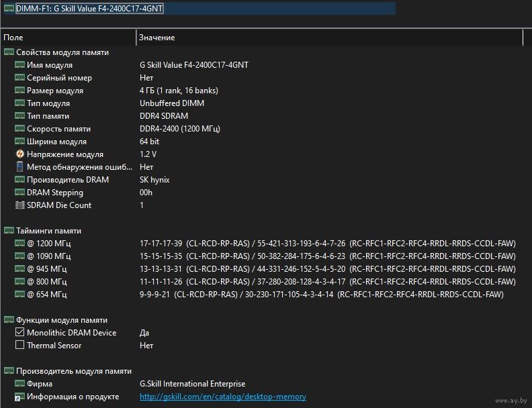Click the icon next to 'Размер модуля'

point(19,90)
